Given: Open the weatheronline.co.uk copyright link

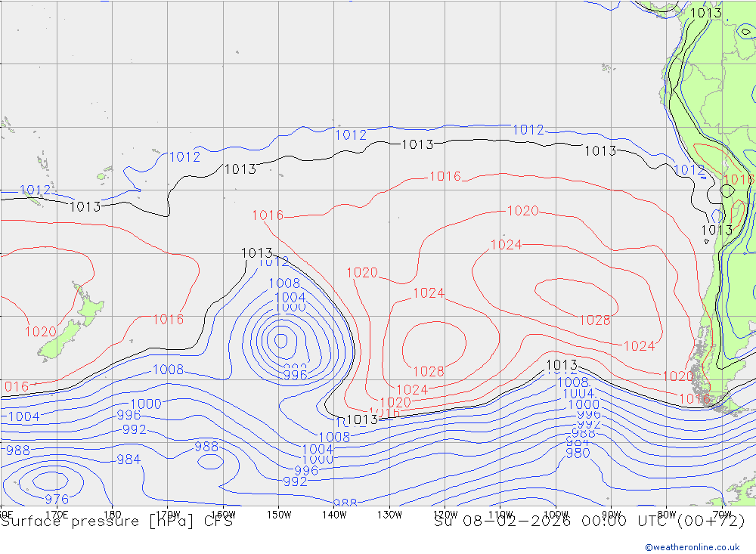Looking at the screenshot, I should tap(692, 547).
